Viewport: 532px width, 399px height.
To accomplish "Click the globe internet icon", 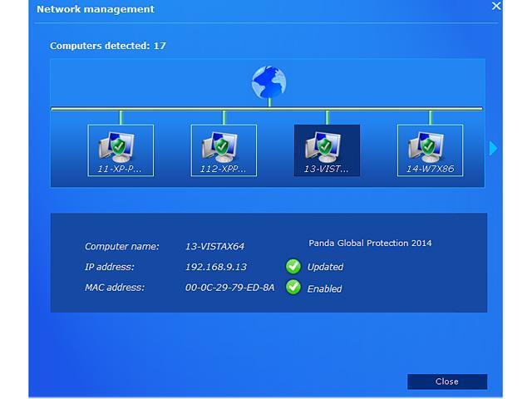I will [269, 82].
